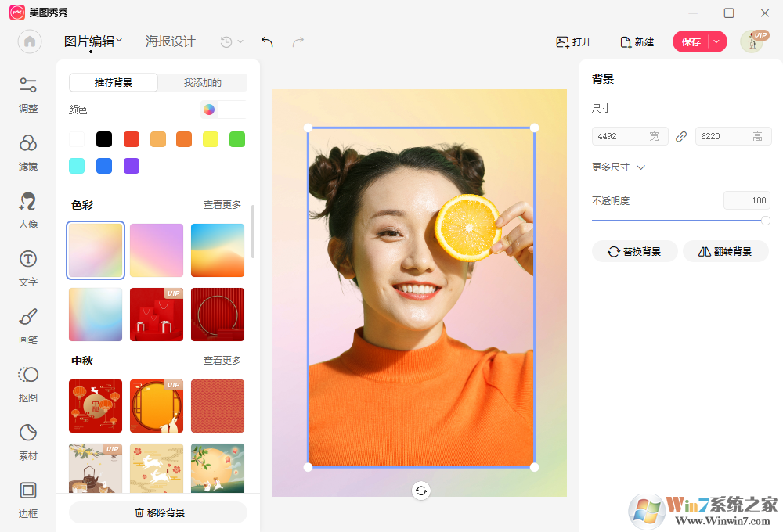Select the orange moon window VIP background
Image resolution: width=783 pixels, height=532 pixels.
coord(157,406)
